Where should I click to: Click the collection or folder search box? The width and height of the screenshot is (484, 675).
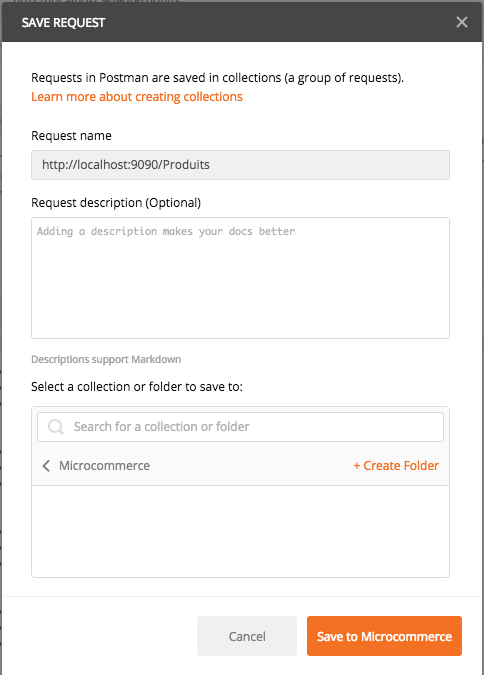coord(240,427)
